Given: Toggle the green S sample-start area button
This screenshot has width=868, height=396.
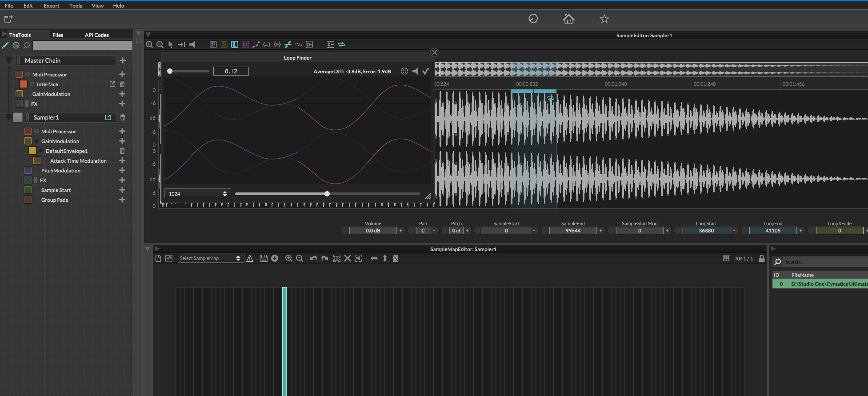Looking at the screenshot, I should 224,44.
